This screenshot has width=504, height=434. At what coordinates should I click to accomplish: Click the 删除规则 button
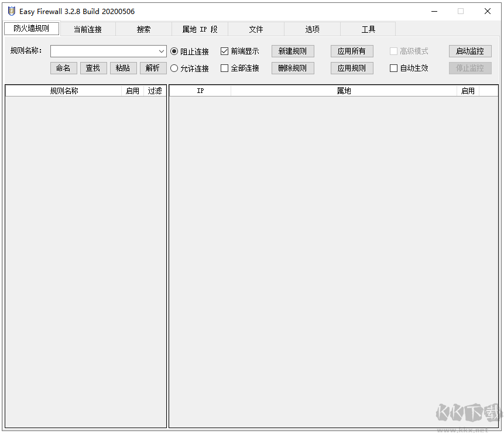pos(293,68)
